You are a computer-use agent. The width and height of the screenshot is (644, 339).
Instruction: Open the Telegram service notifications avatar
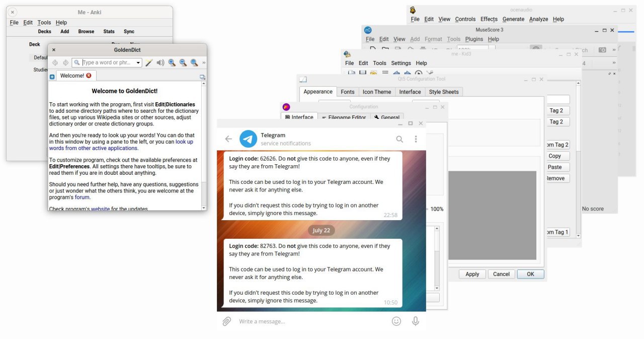(x=248, y=139)
